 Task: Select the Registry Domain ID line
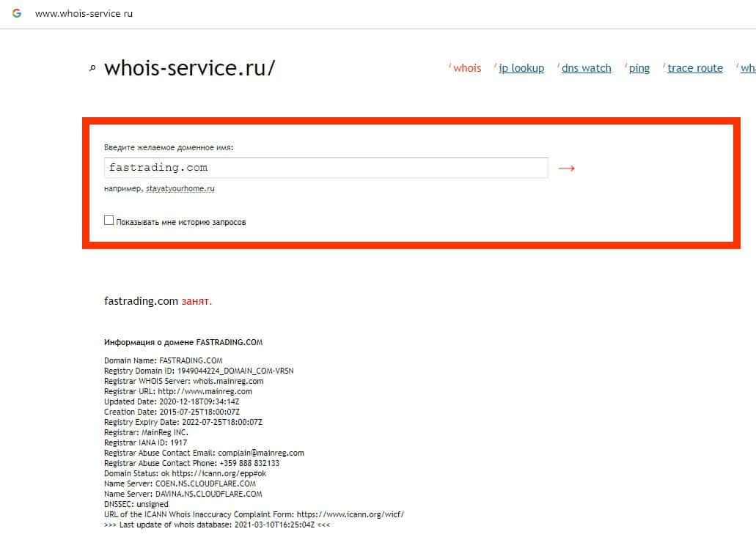[199, 371]
